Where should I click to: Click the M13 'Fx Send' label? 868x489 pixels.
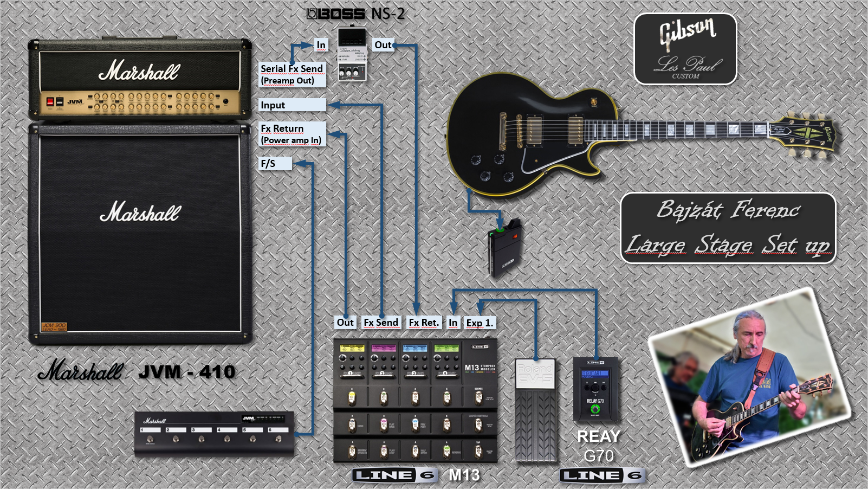pos(381,323)
